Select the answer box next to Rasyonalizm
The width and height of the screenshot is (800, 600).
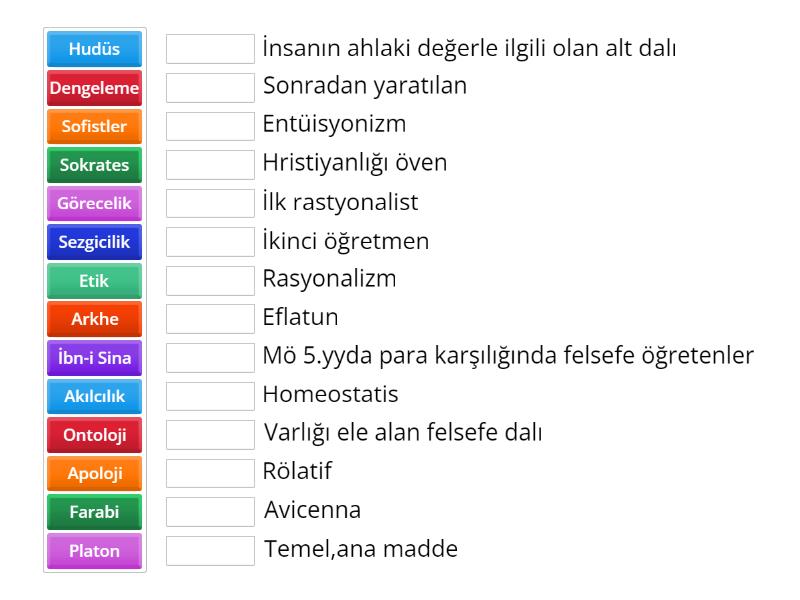point(212,280)
